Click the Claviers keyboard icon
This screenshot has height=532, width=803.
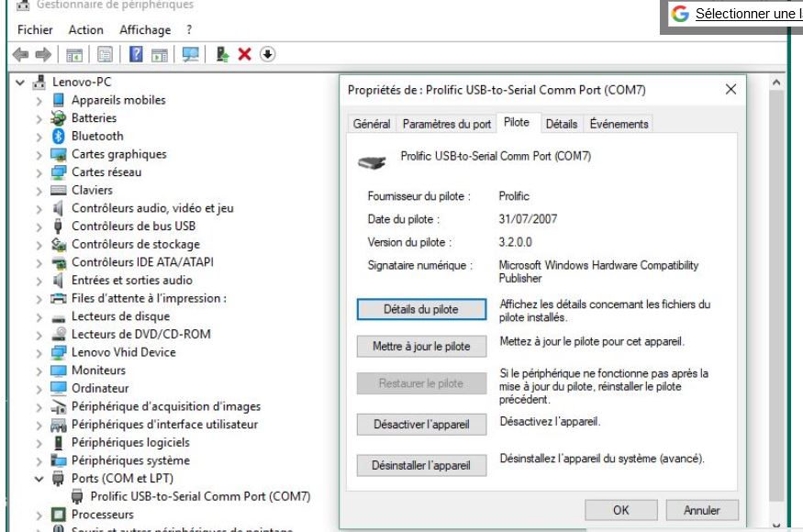tap(59, 191)
